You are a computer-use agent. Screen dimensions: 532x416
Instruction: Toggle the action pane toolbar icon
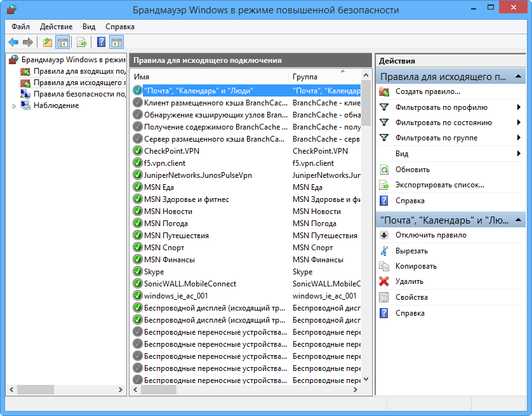coord(116,42)
